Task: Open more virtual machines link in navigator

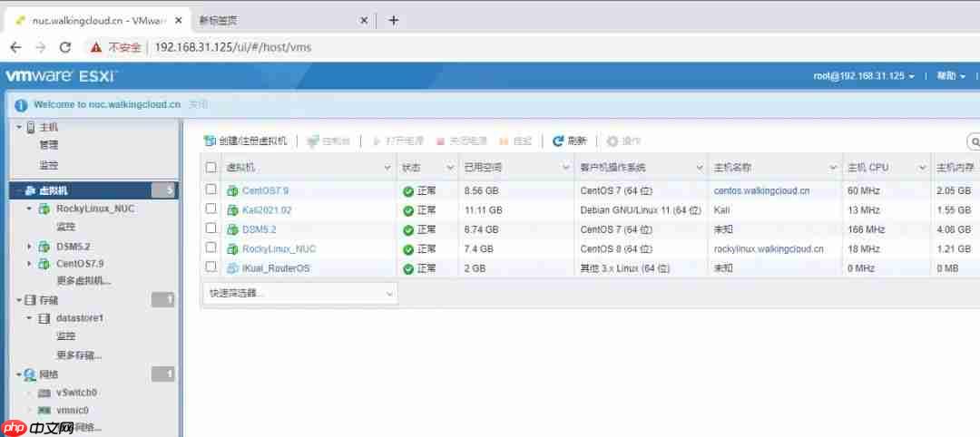Action: click(x=83, y=282)
